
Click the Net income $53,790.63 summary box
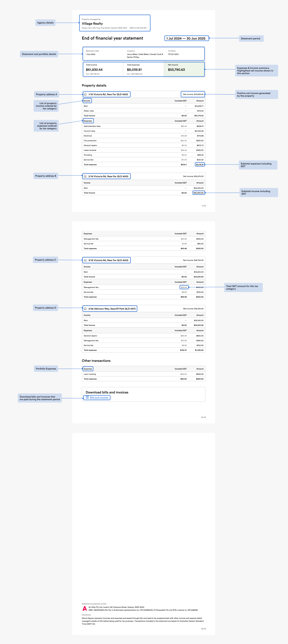coord(184,69)
